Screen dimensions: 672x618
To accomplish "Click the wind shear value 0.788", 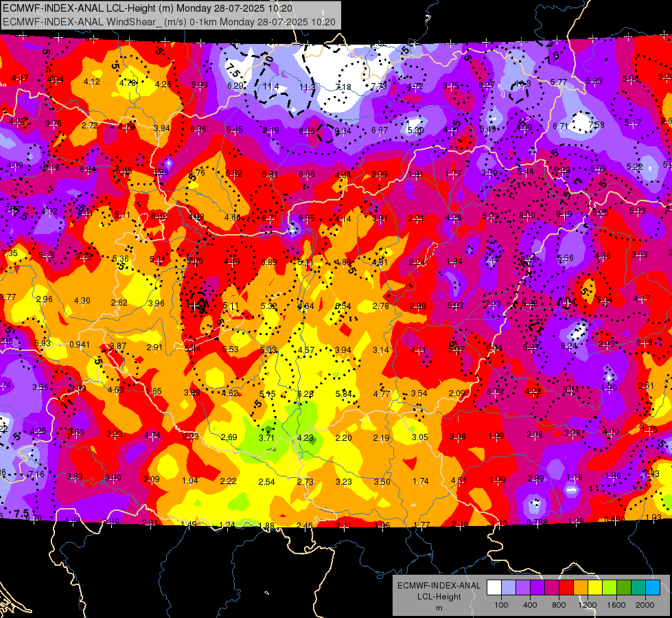I will (537, 522).
